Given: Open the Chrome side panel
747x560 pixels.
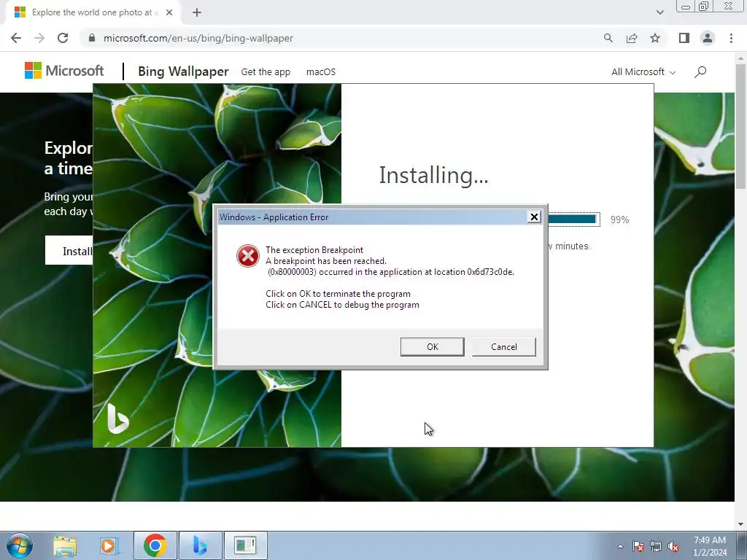Looking at the screenshot, I should click(684, 38).
